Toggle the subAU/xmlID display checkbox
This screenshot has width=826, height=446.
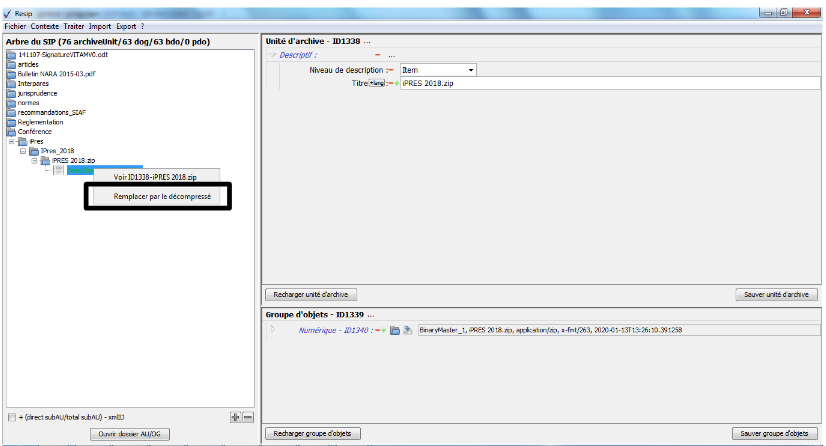11,416
